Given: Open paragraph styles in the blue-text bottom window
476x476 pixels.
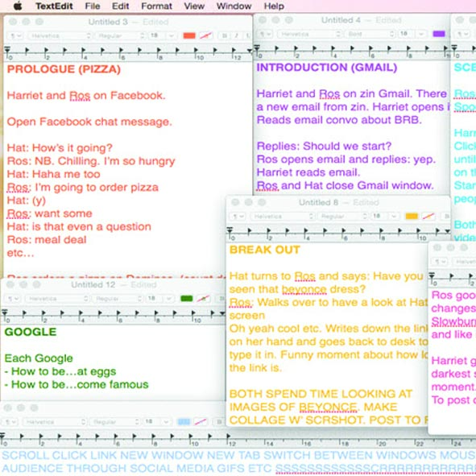Looking at the screenshot, I should click(x=10, y=422).
